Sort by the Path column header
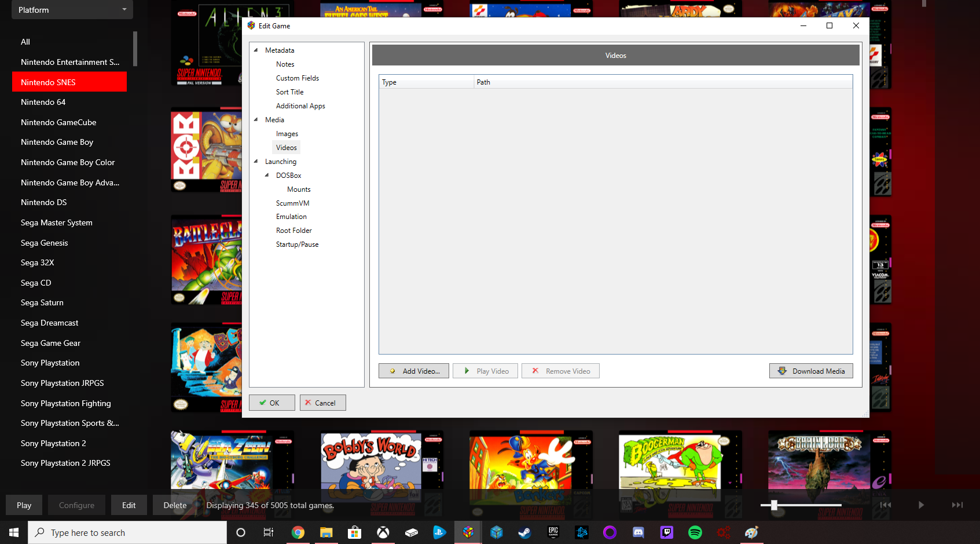 663,82
